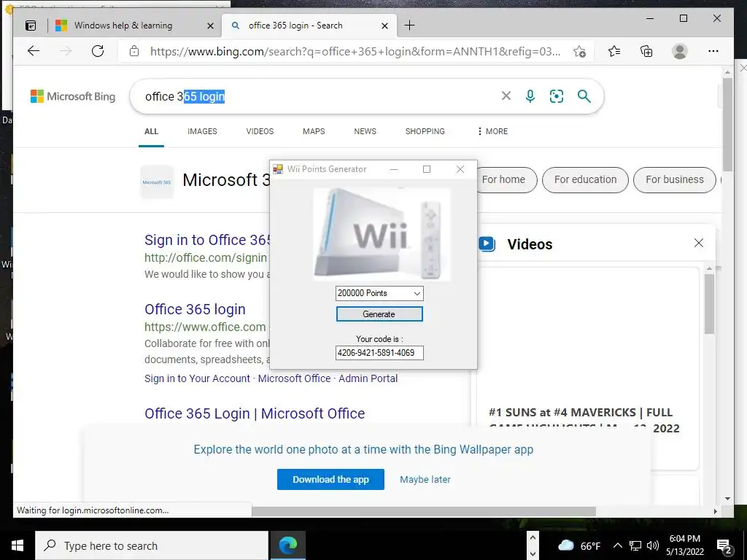747x560 pixels.
Task: Show hidden system tray icons
Action: (617, 545)
